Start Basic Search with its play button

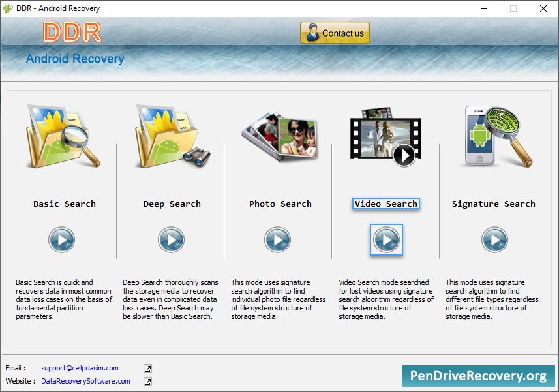(x=62, y=240)
